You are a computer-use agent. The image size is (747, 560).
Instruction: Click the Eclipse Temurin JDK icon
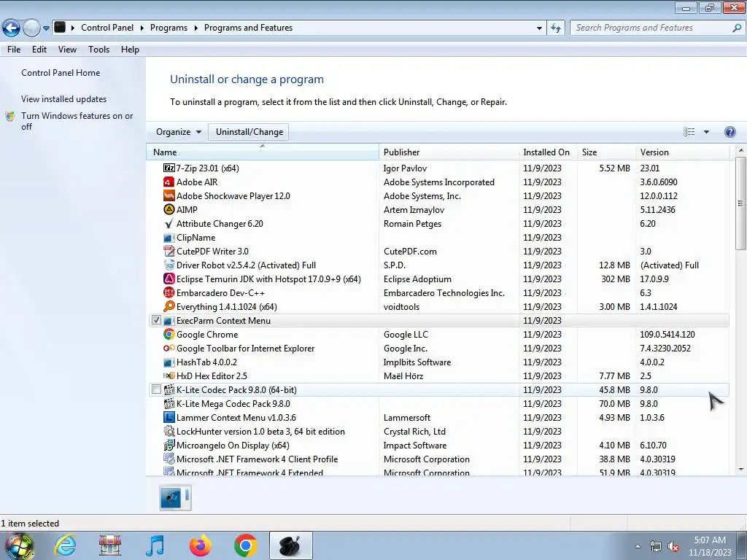(169, 279)
